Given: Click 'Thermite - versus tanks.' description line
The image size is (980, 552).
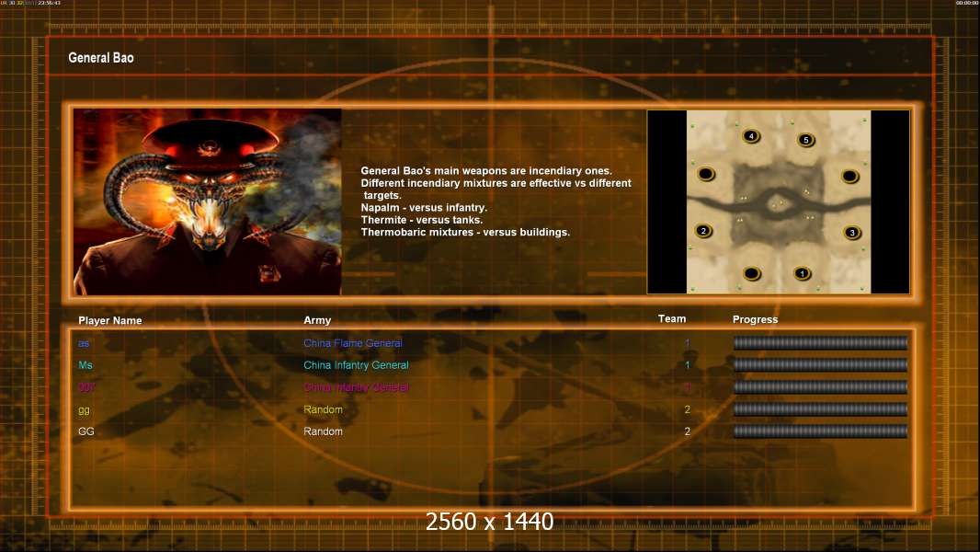Looking at the screenshot, I should (422, 220).
